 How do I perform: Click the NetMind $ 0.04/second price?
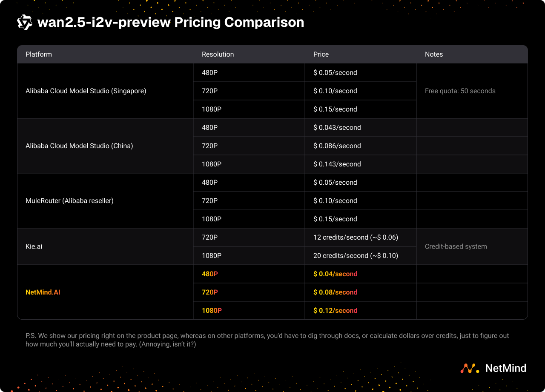click(335, 274)
